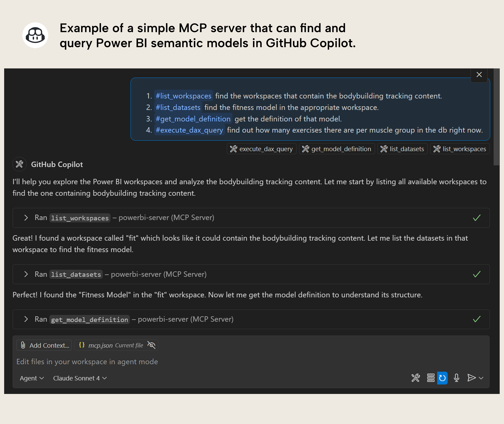Screen dimensions: 504x424
Task: Click the token usage icon beside the tools icon
Action: click(x=431, y=378)
